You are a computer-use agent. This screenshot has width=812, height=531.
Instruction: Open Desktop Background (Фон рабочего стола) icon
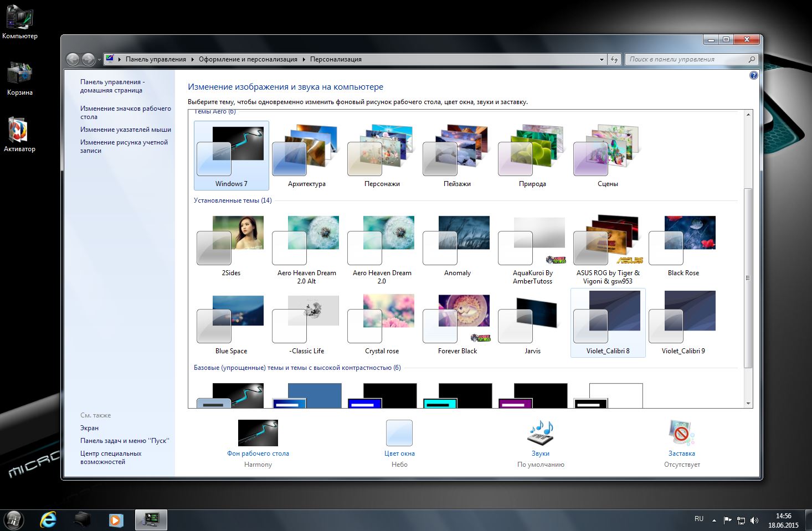(258, 433)
